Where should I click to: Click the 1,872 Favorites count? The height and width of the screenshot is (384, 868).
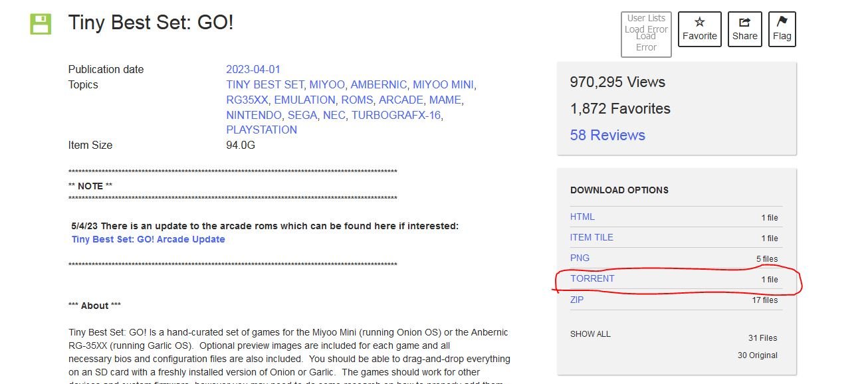(x=620, y=108)
